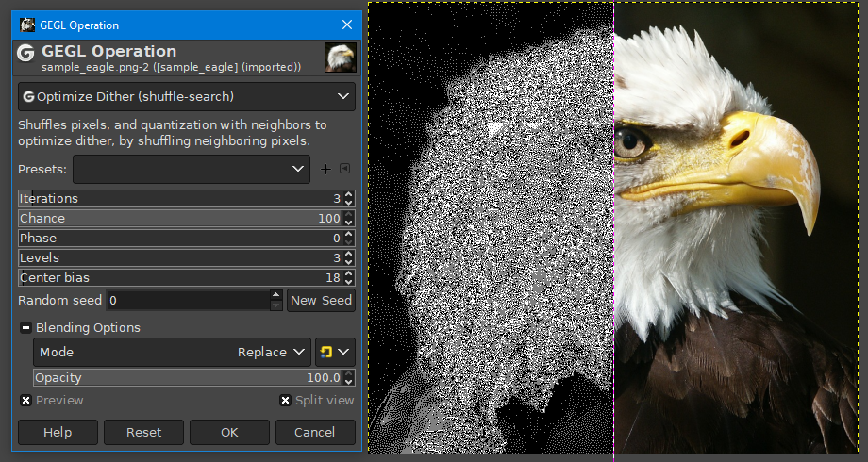Open the Optimize Dither operation dropdown
Image resolution: width=868 pixels, height=462 pixels.
pyautogui.click(x=187, y=96)
